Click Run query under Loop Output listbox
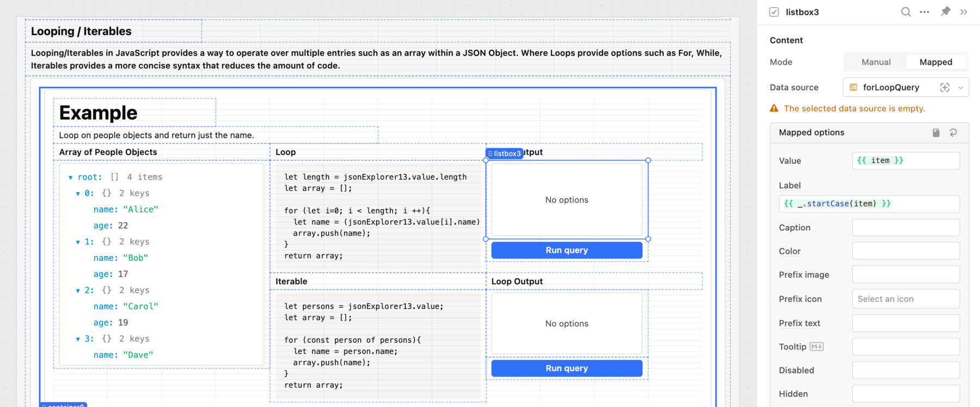 coord(567,368)
